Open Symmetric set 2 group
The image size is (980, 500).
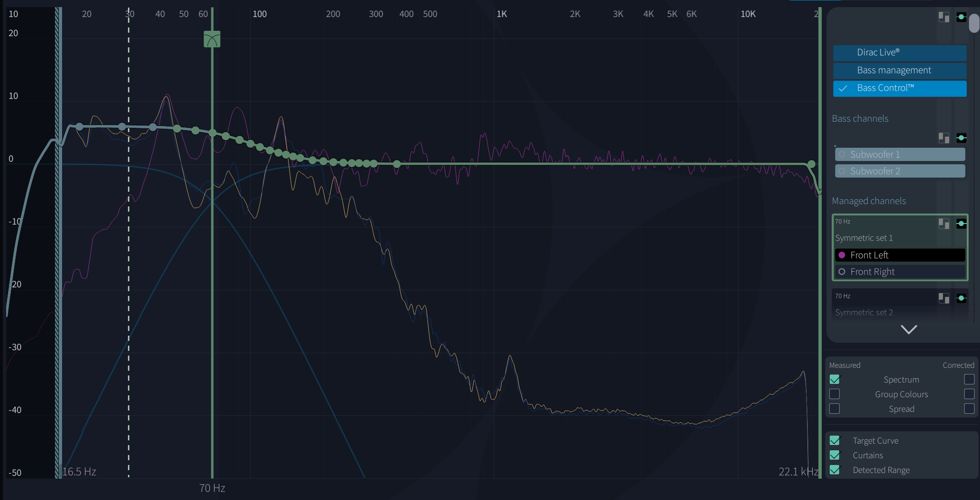[x=863, y=312]
